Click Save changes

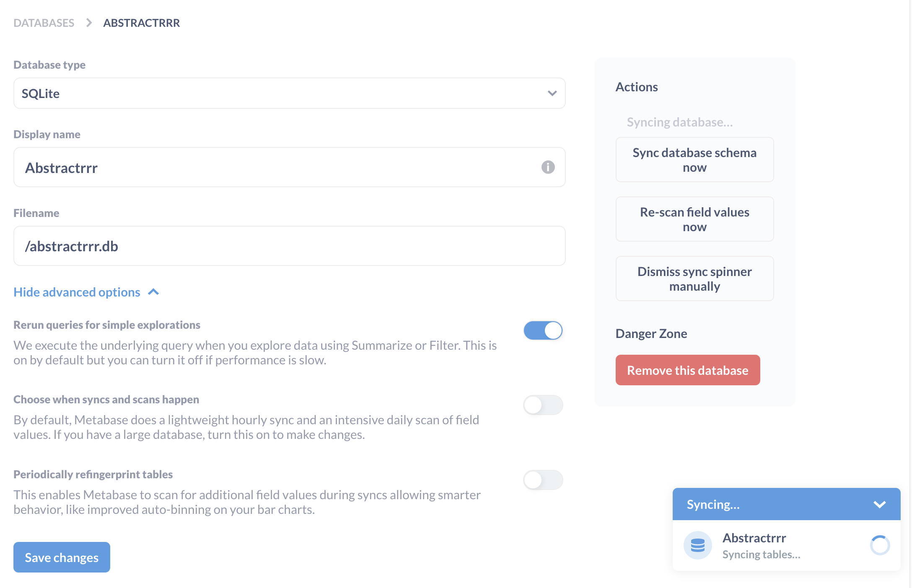(62, 557)
